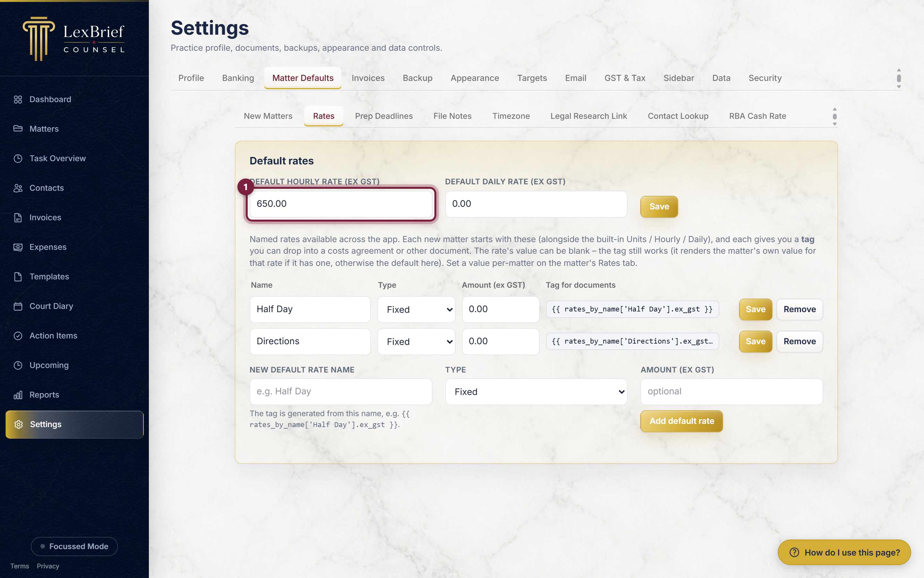Screen dimensions: 924x578
Task: Click the Contacts people icon
Action: 18,188
